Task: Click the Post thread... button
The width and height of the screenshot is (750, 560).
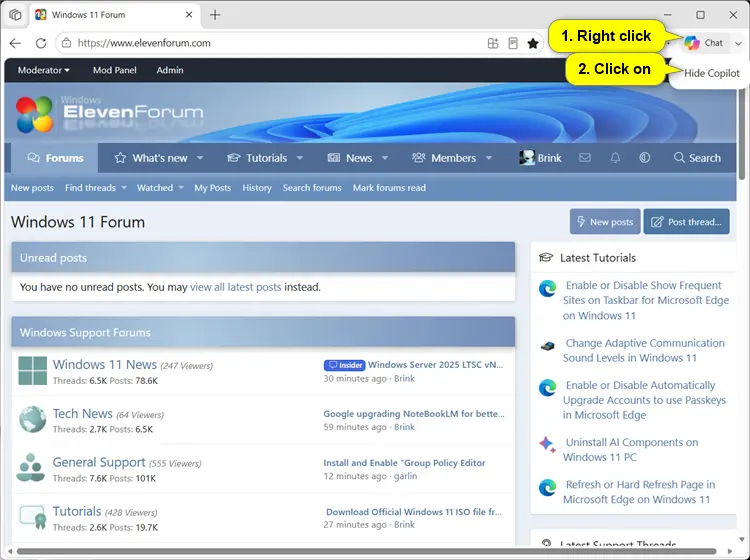Action: [686, 221]
